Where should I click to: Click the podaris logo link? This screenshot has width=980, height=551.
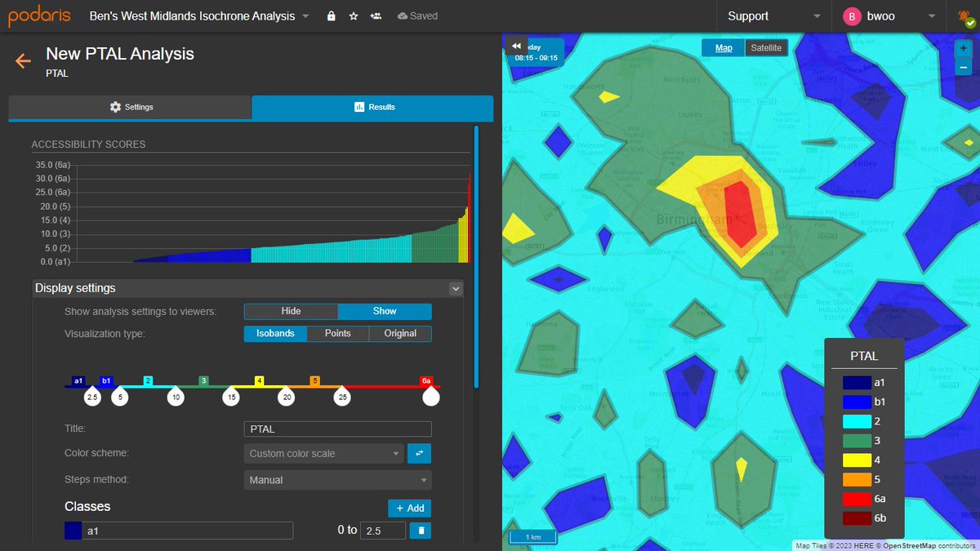click(x=38, y=16)
